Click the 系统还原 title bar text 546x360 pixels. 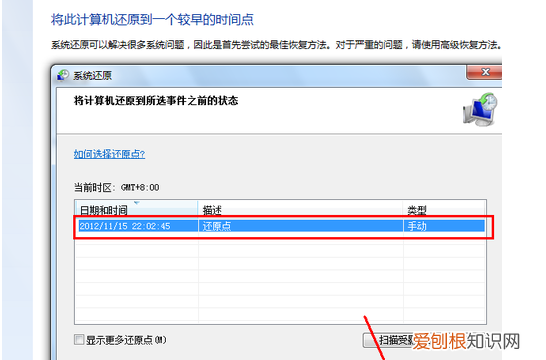tap(93, 76)
